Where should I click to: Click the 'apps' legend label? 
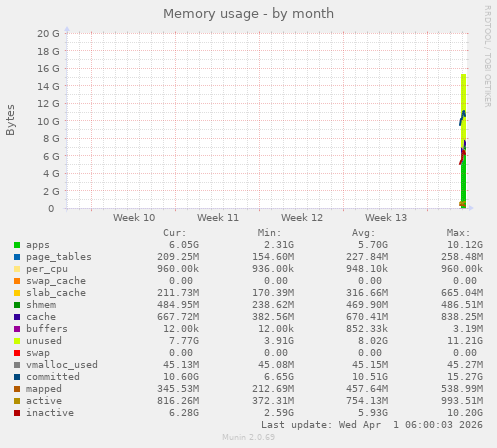click(38, 245)
